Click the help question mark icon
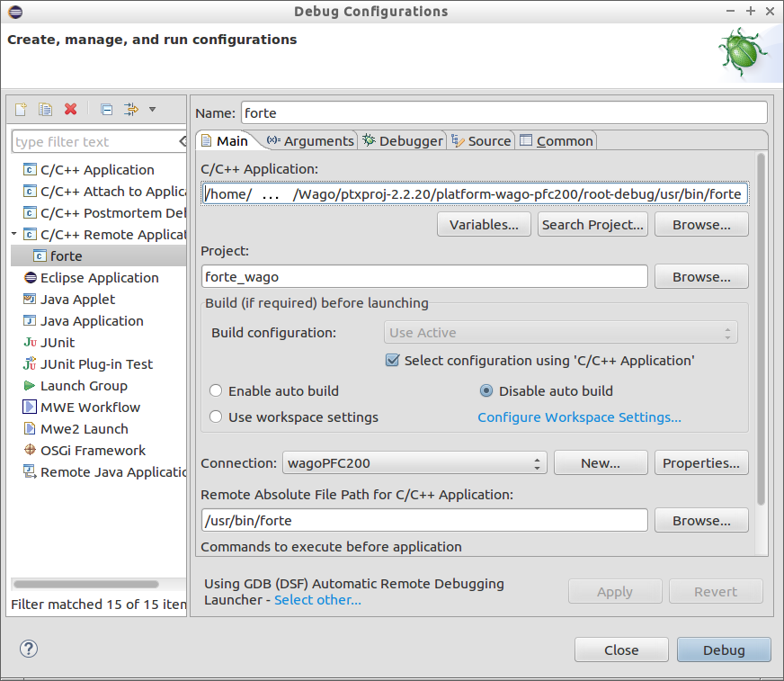 (28, 649)
